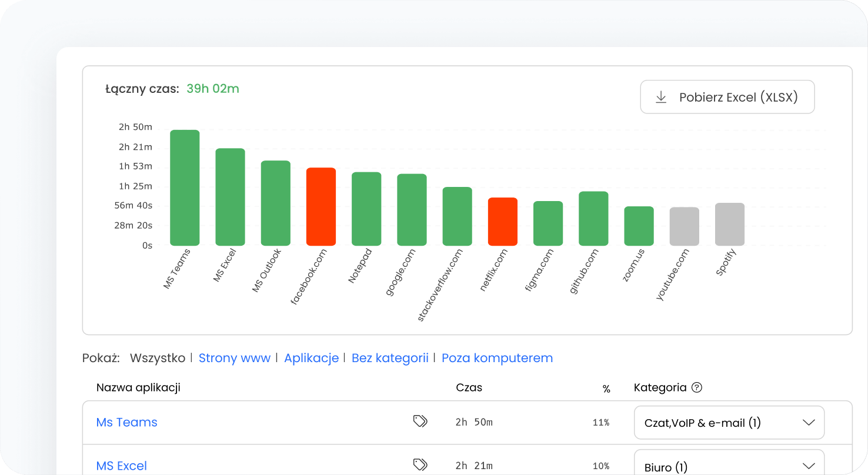Click the gray youtube.com chart bar
Image resolution: width=868 pixels, height=475 pixels.
click(684, 226)
